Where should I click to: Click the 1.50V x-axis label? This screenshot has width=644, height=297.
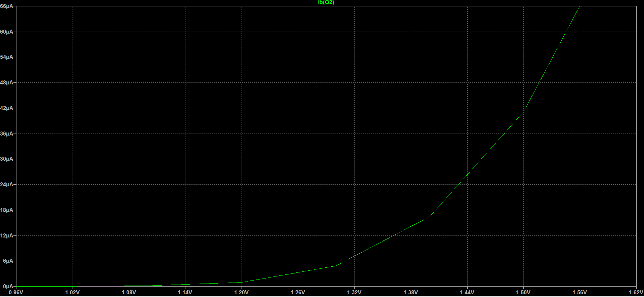tap(523, 293)
